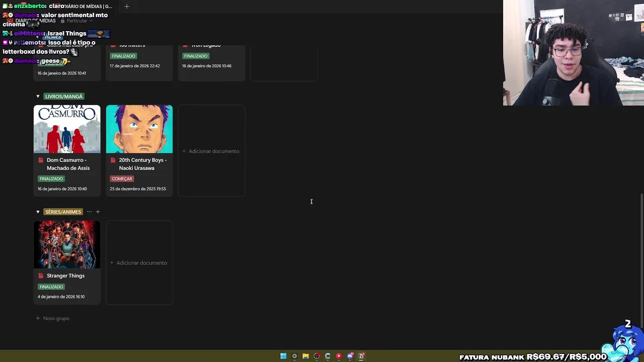
Task: Click the FINALIZADO tag on Dom Casmurro
Action: click(51, 178)
